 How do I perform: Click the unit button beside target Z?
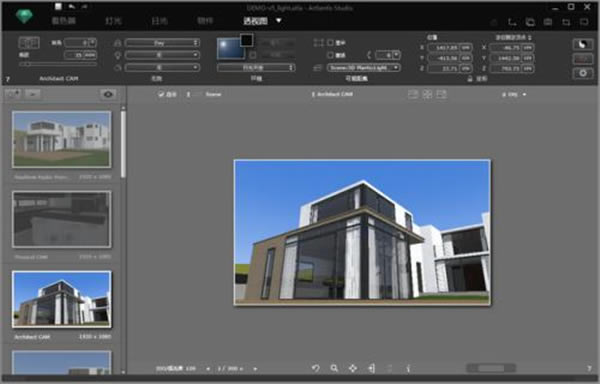click(528, 68)
